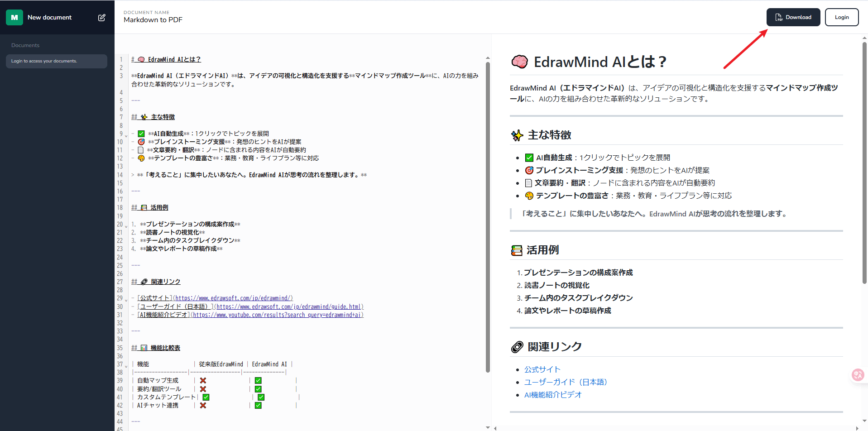This screenshot has height=431, width=868.
Task: Click the Markdown to PDF document name field
Action: [x=153, y=19]
